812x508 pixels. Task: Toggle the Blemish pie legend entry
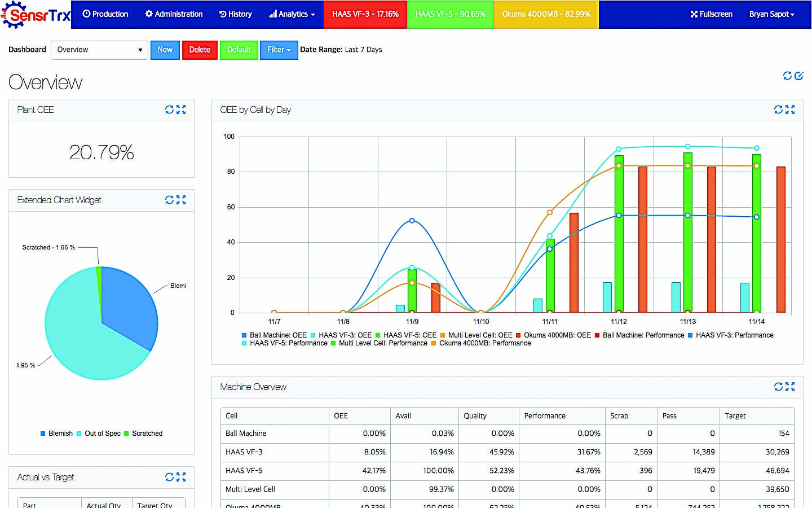[56, 433]
